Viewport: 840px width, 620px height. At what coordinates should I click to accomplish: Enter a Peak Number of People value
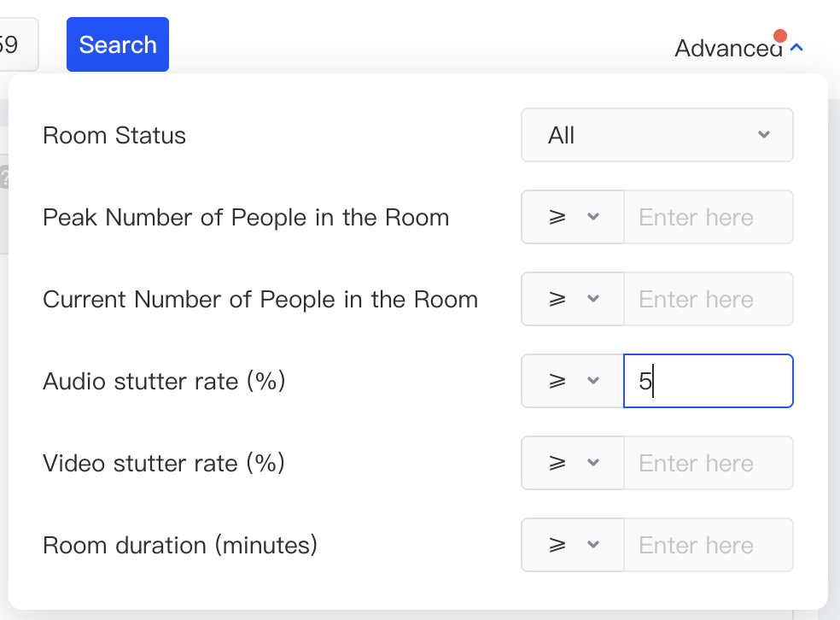tap(708, 217)
